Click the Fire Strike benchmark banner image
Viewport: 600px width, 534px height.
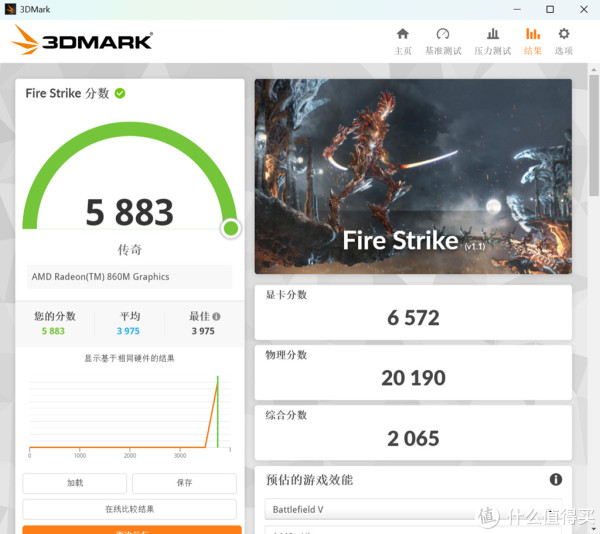coord(413,177)
